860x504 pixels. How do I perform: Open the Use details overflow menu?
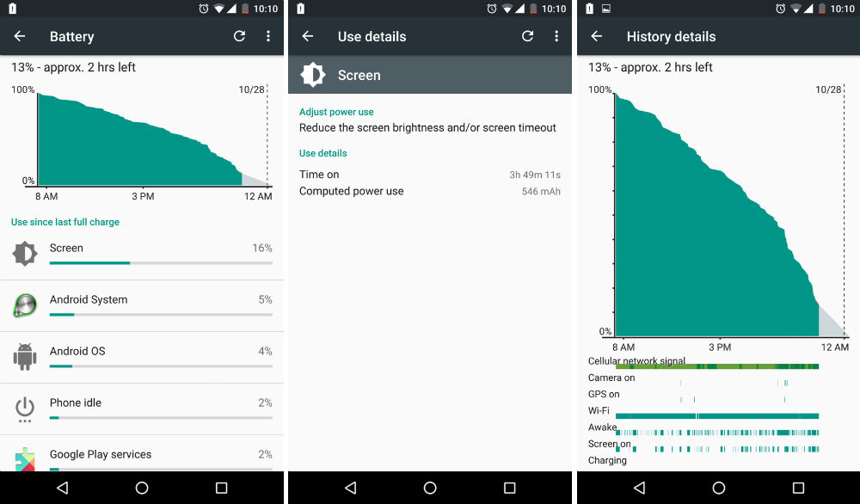[556, 36]
